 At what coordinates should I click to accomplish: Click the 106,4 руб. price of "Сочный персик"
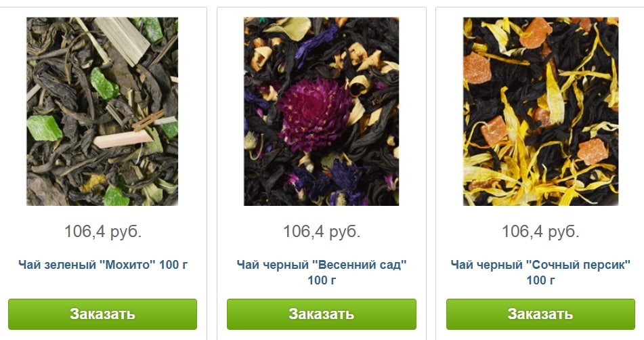[540, 232]
